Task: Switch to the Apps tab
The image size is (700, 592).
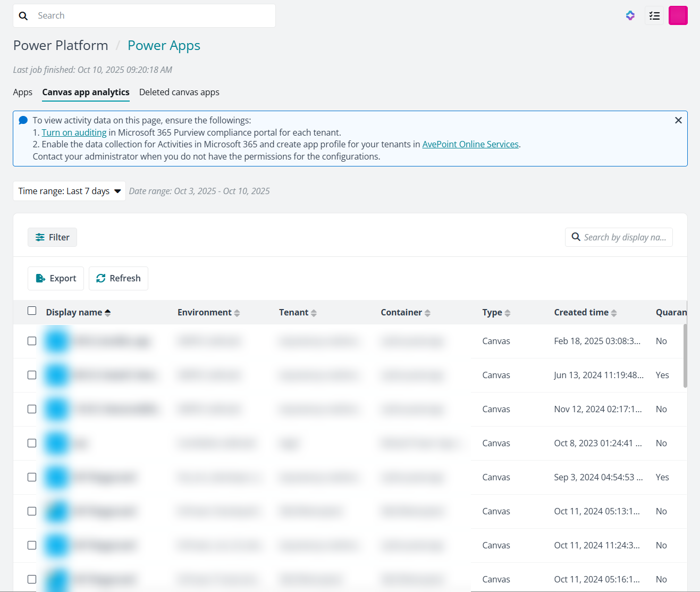Action: 22,92
